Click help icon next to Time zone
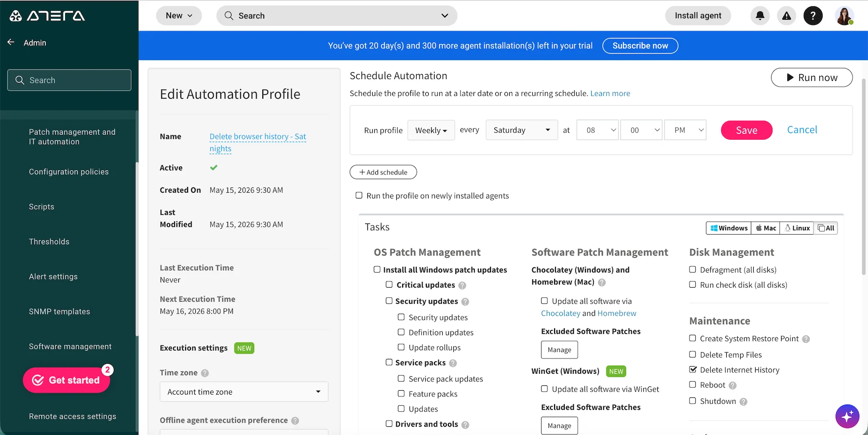This screenshot has height=435, width=868. tap(204, 373)
